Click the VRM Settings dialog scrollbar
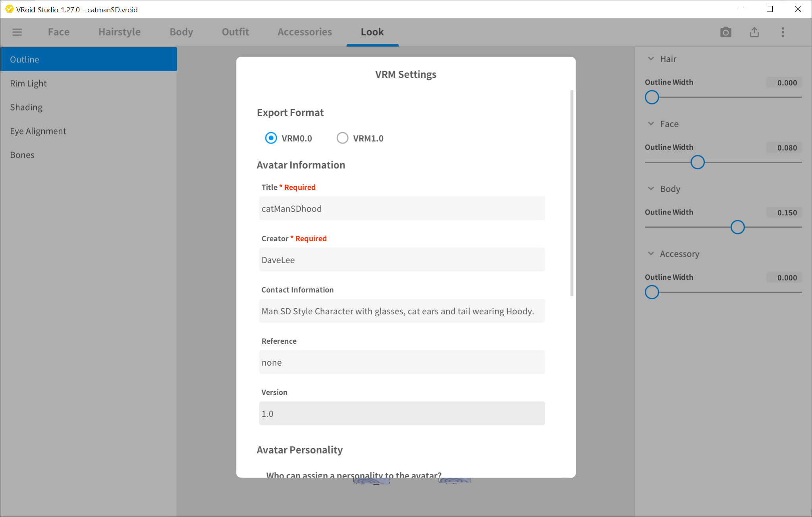The width and height of the screenshot is (812, 517). pos(572,193)
